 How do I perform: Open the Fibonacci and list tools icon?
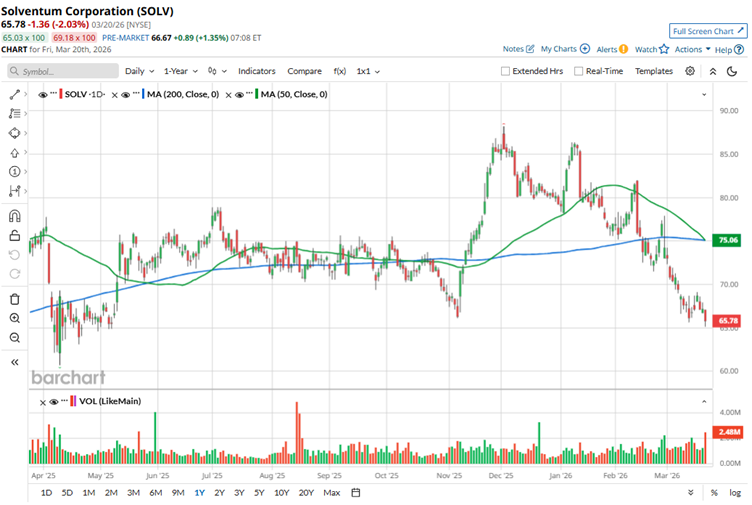point(14,114)
